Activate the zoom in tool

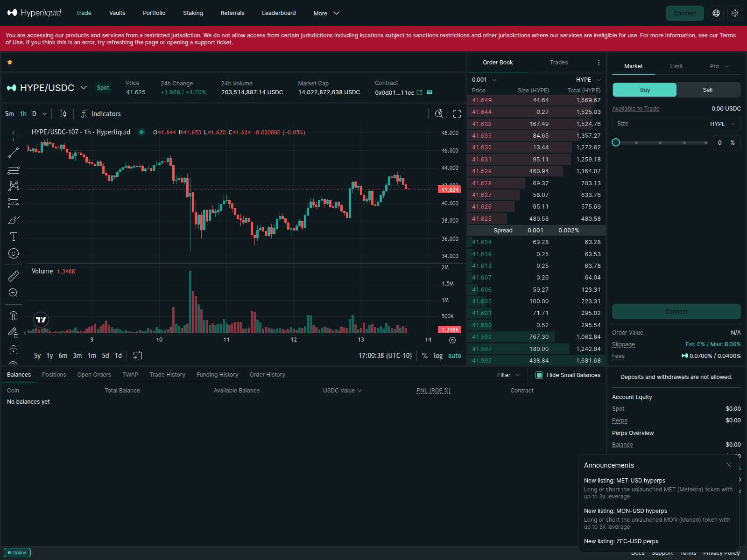click(14, 293)
